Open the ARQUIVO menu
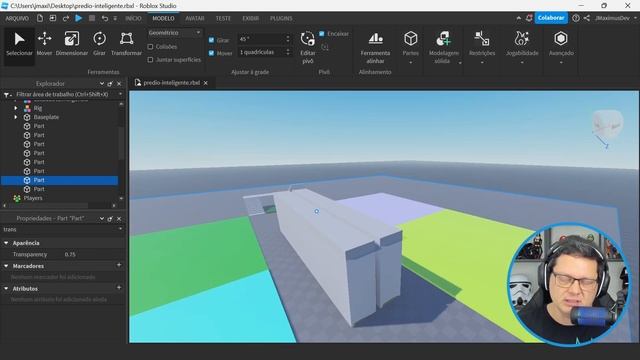This screenshot has height=360, width=640. pyautogui.click(x=17, y=18)
